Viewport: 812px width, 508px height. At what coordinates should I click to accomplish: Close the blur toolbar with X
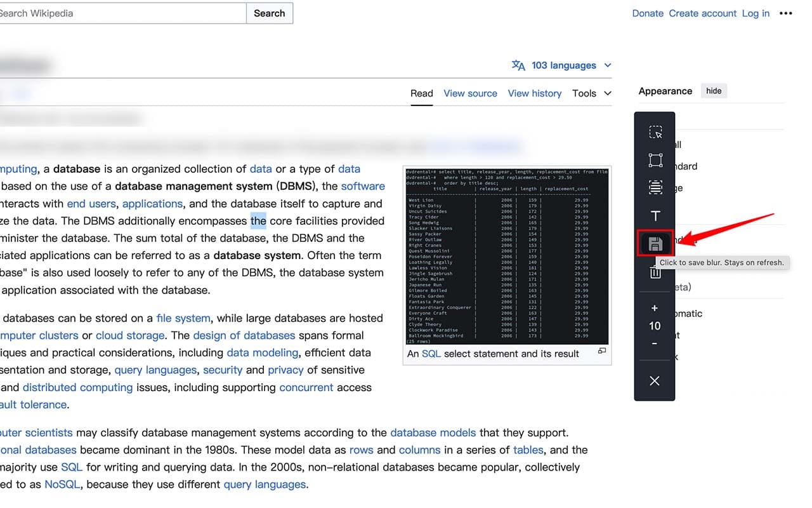point(655,381)
